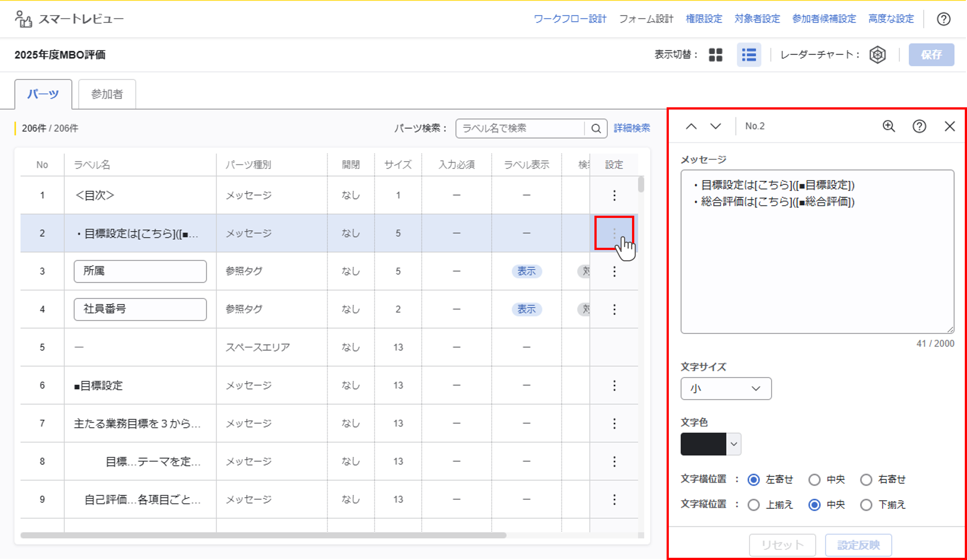Open settings menu for row 2
Image resolution: width=967 pixels, height=560 pixels.
click(614, 233)
